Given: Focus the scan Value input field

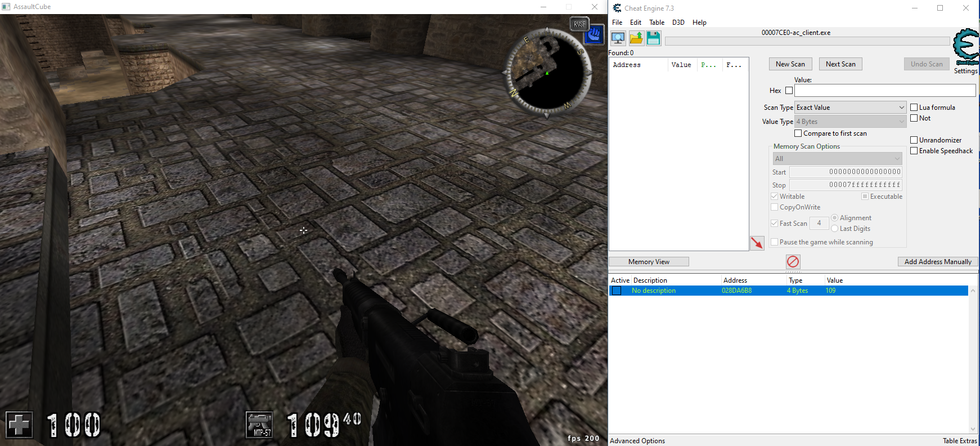Looking at the screenshot, I should coord(885,91).
